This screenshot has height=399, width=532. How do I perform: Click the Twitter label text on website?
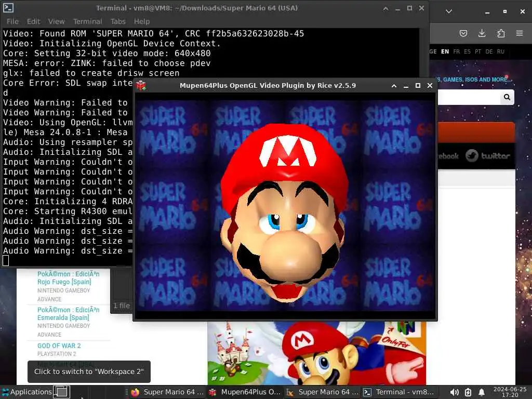[x=496, y=156]
